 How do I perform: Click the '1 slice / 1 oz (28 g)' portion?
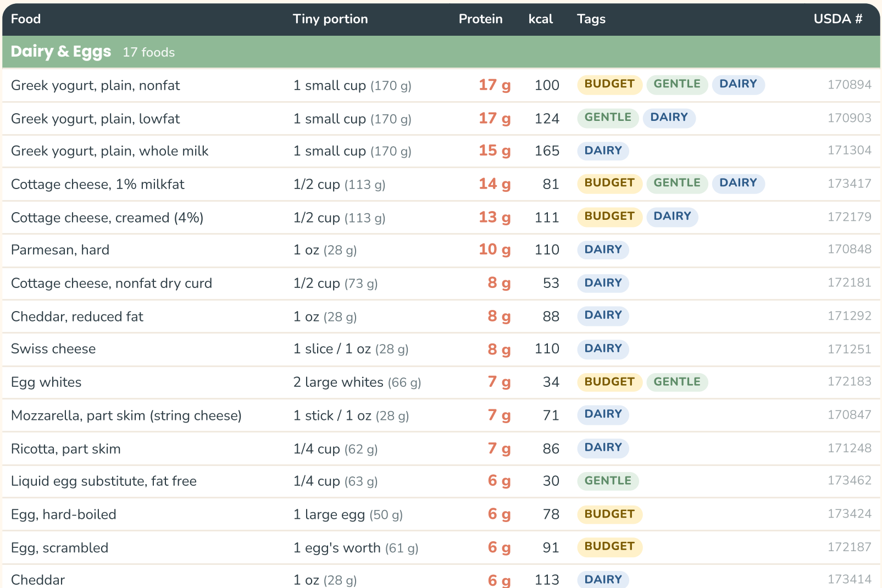351,349
